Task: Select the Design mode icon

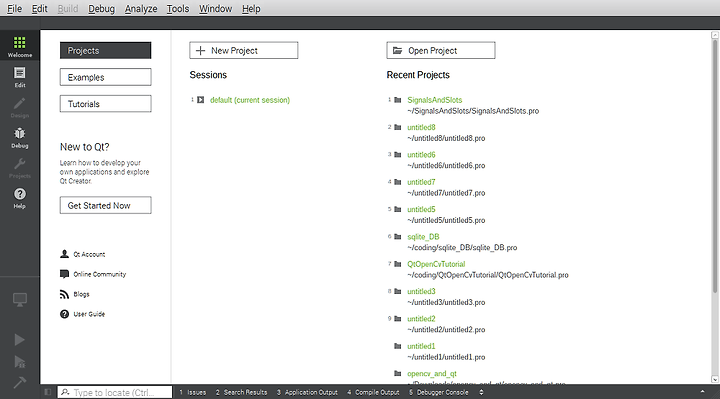Action: (x=19, y=103)
